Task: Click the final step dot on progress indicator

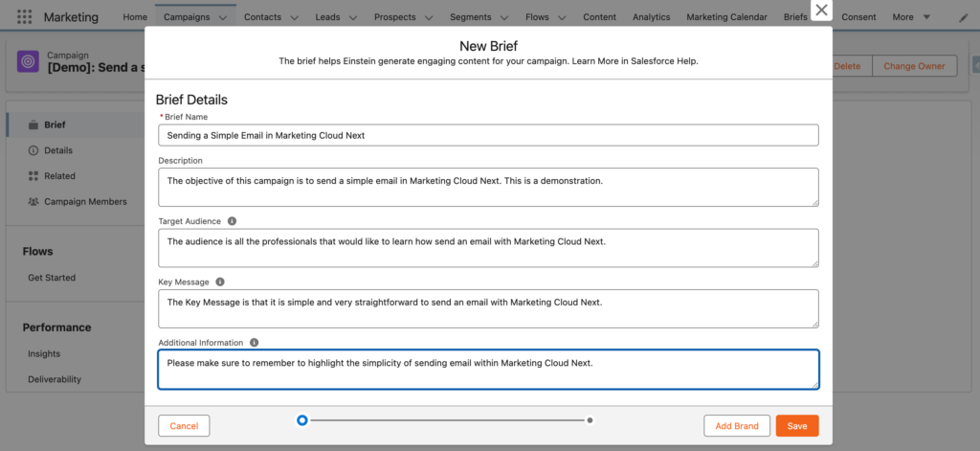Action: [x=590, y=420]
